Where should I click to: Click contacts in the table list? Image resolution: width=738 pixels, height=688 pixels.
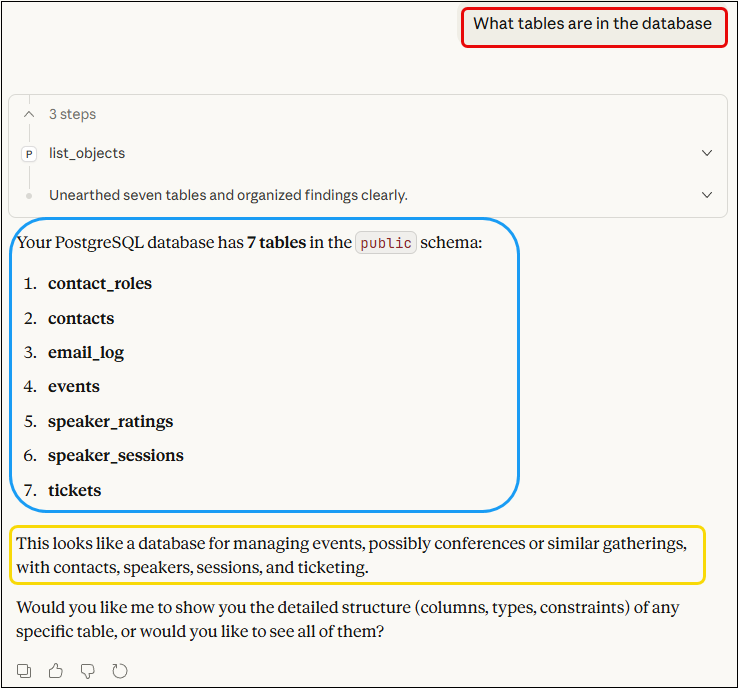[x=81, y=319]
